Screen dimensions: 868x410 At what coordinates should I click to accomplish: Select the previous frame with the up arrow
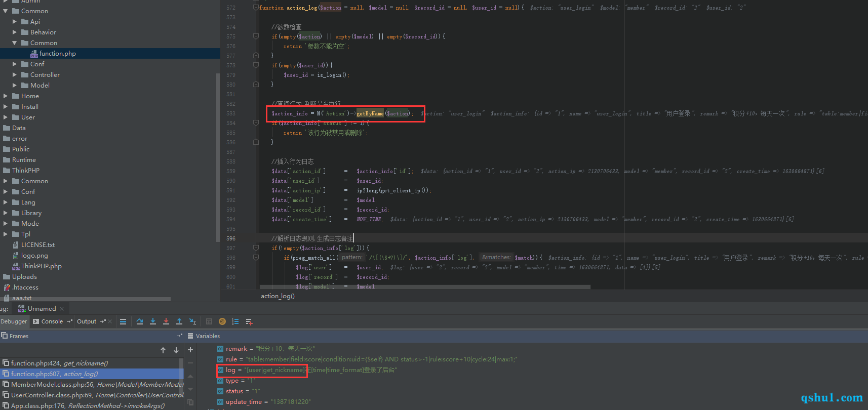pyautogui.click(x=163, y=350)
